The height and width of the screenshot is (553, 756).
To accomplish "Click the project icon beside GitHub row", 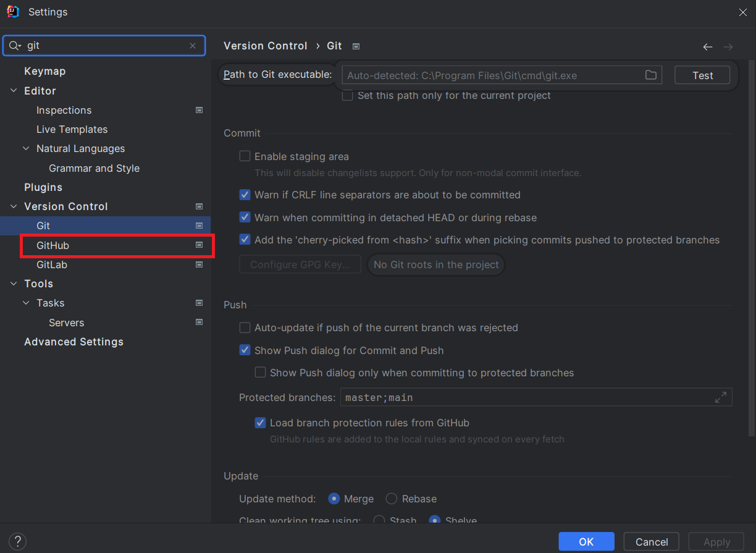I will (x=199, y=245).
